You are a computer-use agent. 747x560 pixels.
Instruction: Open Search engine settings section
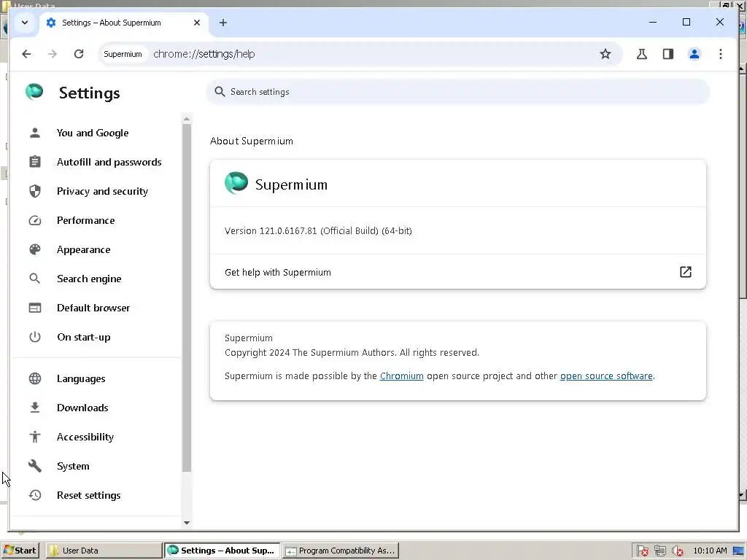click(x=89, y=279)
